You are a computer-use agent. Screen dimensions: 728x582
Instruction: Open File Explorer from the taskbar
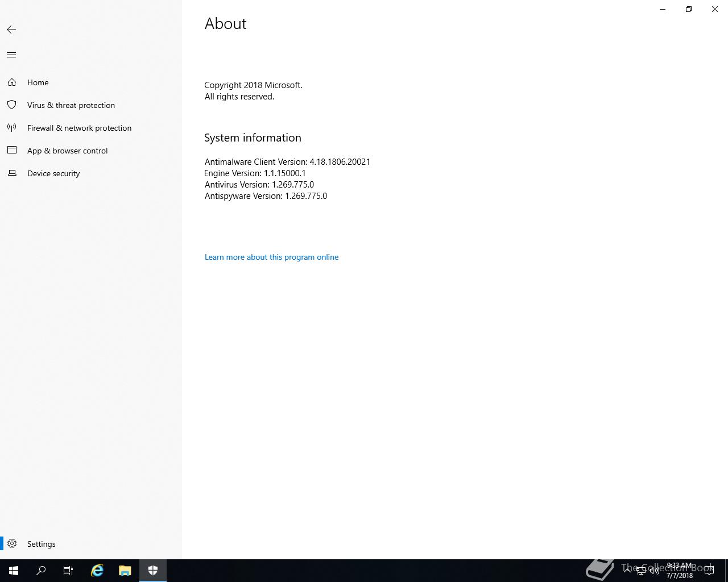125,571
